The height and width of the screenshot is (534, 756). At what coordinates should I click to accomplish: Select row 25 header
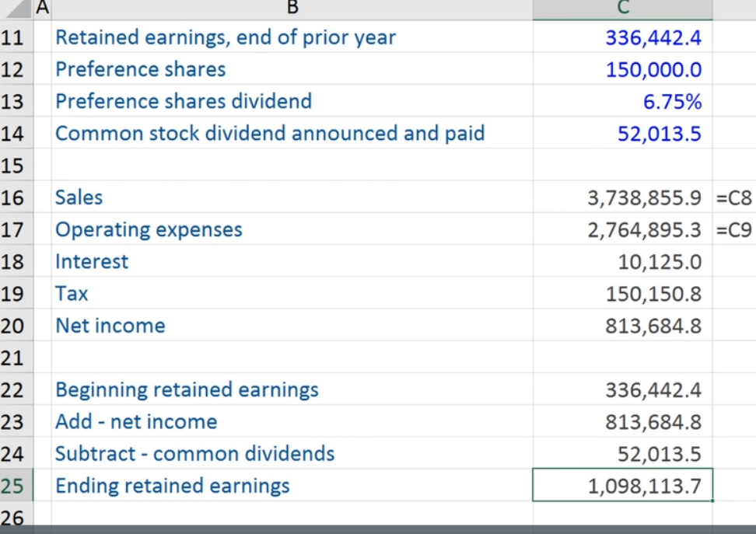tap(16, 485)
